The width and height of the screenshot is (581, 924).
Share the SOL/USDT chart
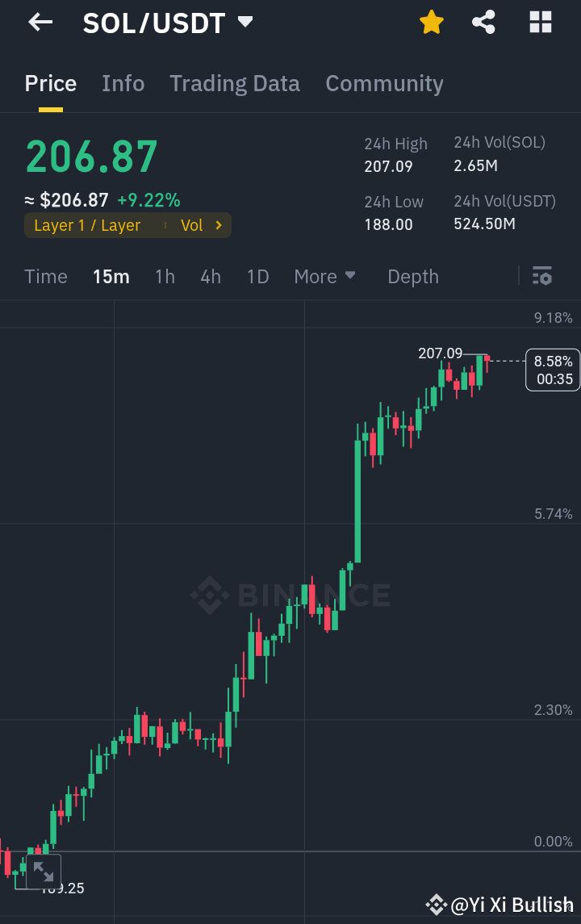tap(483, 22)
